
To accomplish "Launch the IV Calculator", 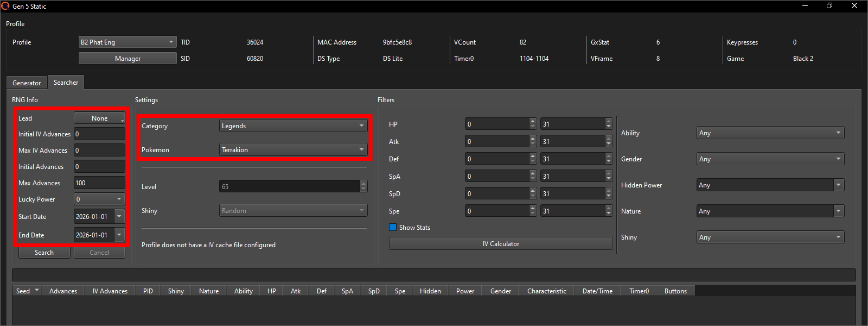I will (501, 243).
